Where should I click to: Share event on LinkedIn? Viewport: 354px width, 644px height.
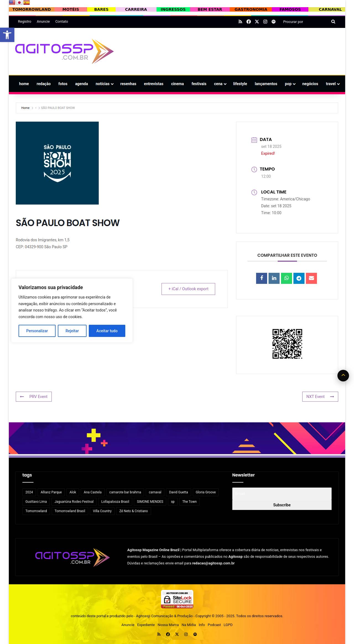274,278
